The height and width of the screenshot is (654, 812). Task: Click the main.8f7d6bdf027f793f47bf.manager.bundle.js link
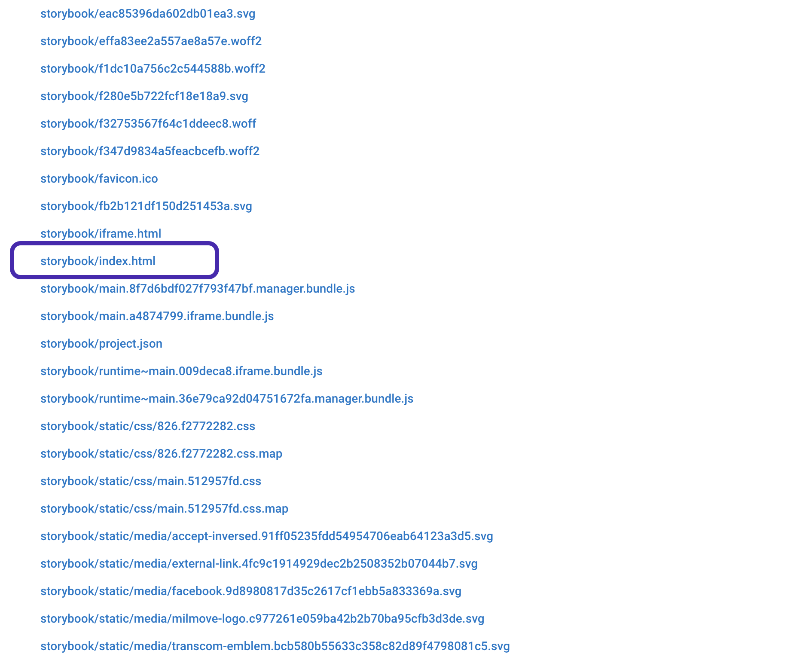point(198,288)
